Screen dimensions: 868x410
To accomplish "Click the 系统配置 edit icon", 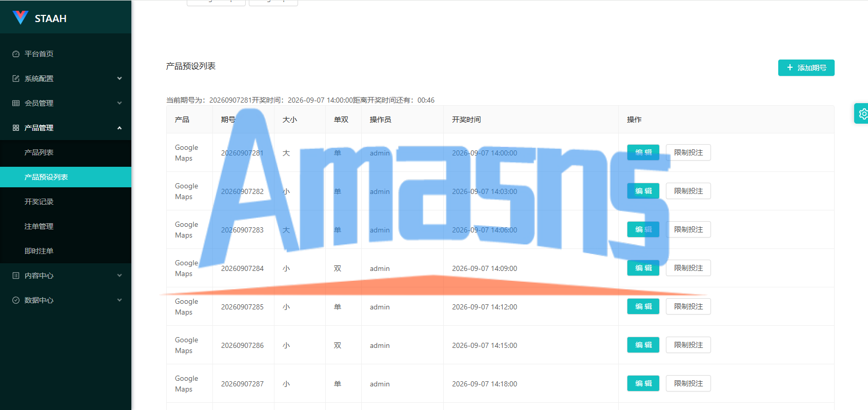I will coord(16,79).
